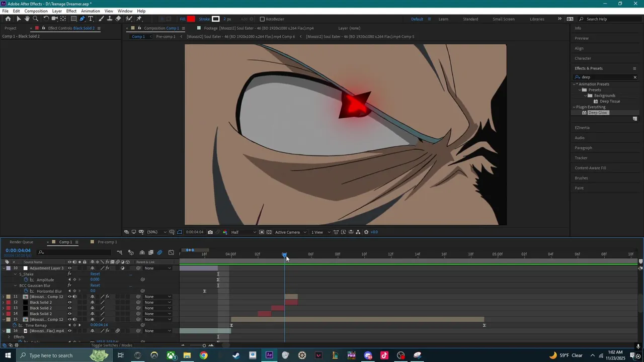
Task: Mute audio of layer 11 Comp 12
Action: (x=74, y=297)
